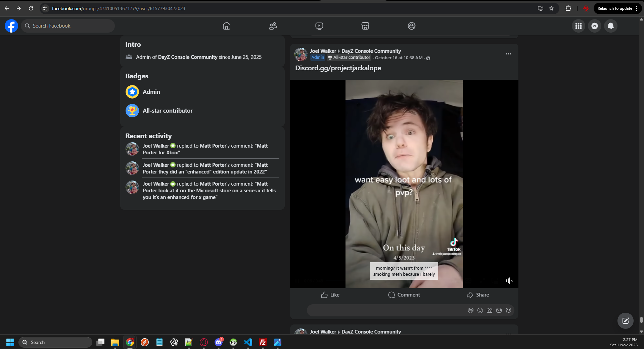The width and height of the screenshot is (644, 349).
Task: Open DayZ Console Community link in Intro
Action: point(188,57)
